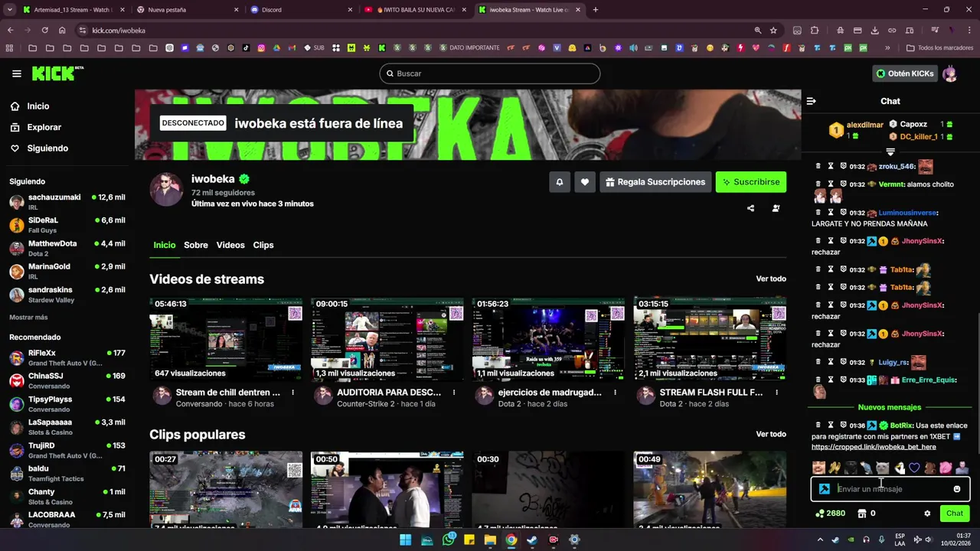This screenshot has height=551, width=980.
Task: Open the Chrome tab search dropdown arrow
Action: coord(10,10)
